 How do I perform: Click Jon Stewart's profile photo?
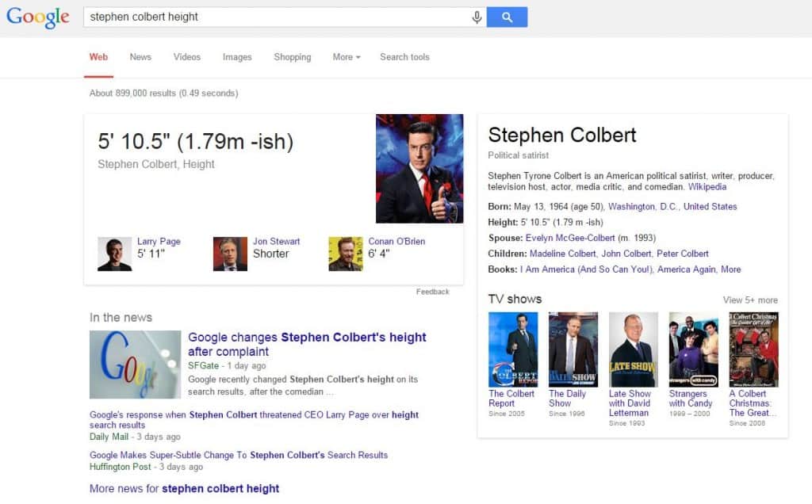point(230,254)
